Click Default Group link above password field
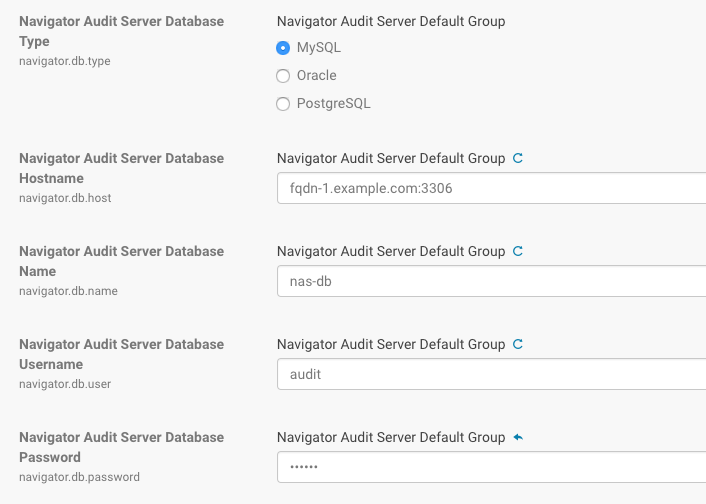The image size is (706, 504). click(x=390, y=437)
